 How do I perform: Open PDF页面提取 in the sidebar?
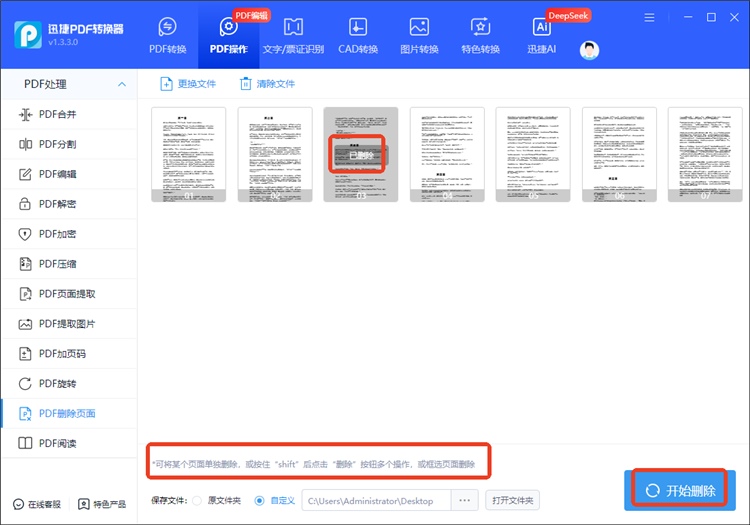click(x=70, y=294)
